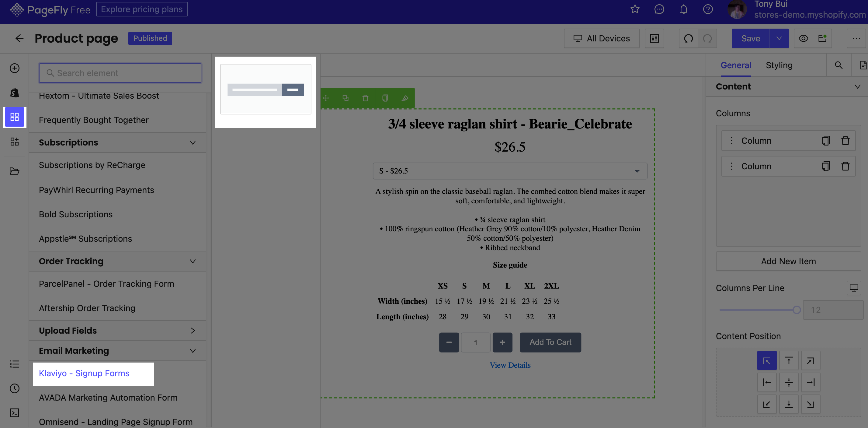Switch to the Styling tab
This screenshot has width=868, height=428.
pos(779,65)
